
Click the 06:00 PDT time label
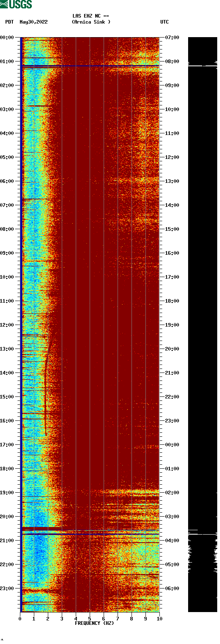[x=7, y=181]
